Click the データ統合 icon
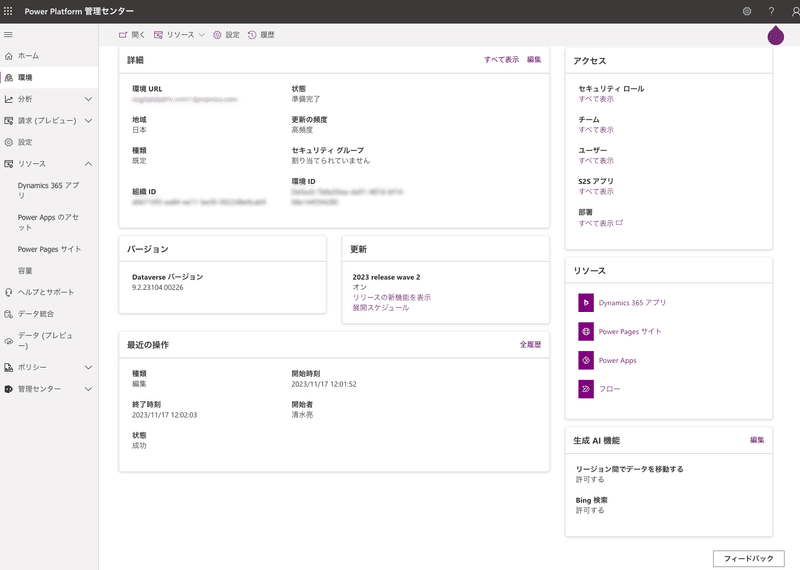 point(9,314)
